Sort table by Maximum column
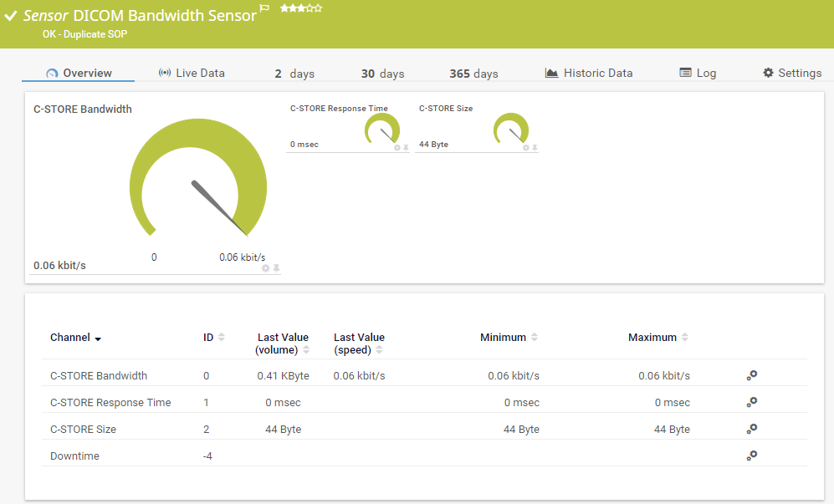This screenshot has height=504, width=834. (684, 338)
